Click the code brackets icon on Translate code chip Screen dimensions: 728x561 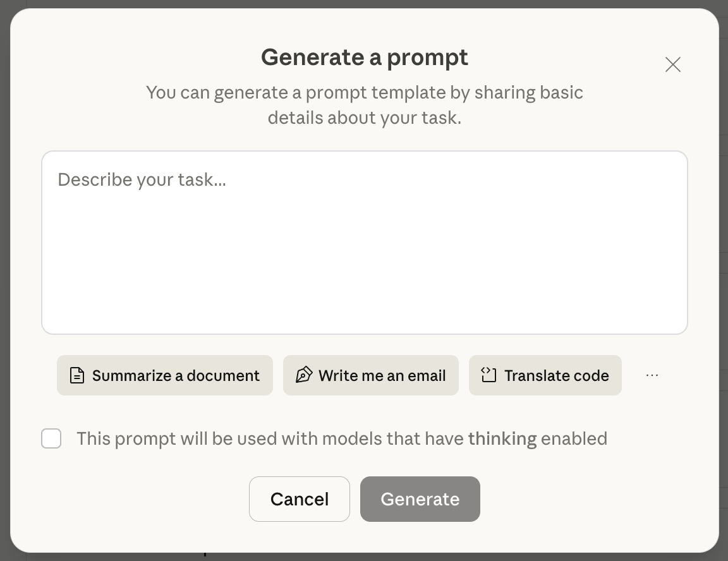coord(488,375)
